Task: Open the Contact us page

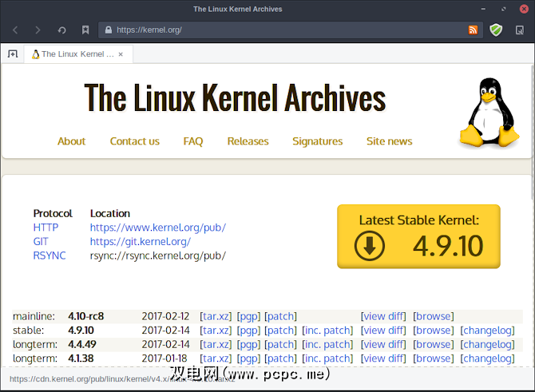Action: (x=134, y=141)
